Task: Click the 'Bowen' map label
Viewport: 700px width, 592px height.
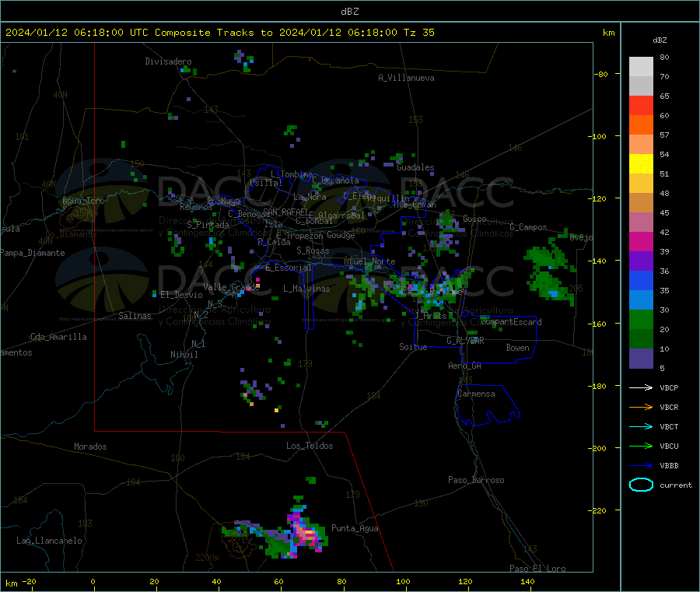Action: point(517,348)
